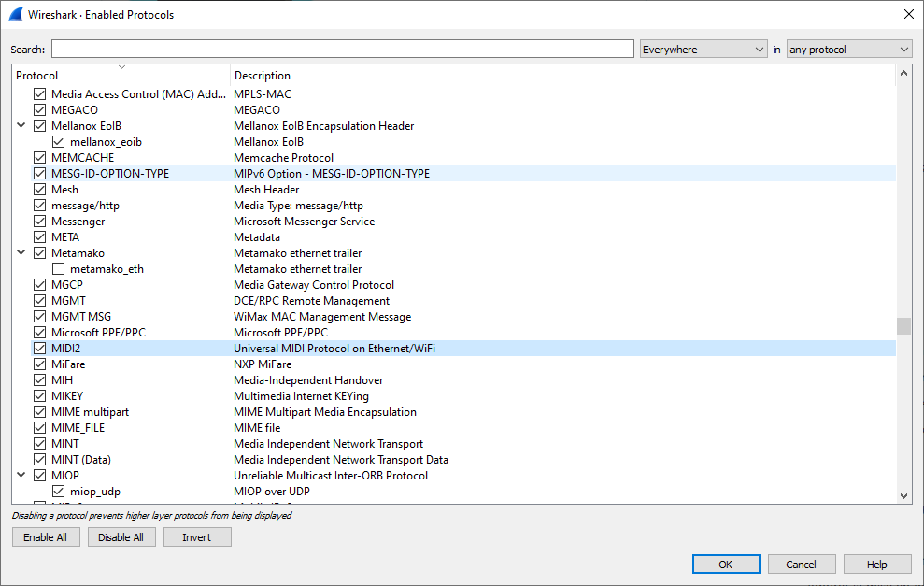
Task: Uncheck the MEGACO protocol checkbox
Action: tap(39, 110)
